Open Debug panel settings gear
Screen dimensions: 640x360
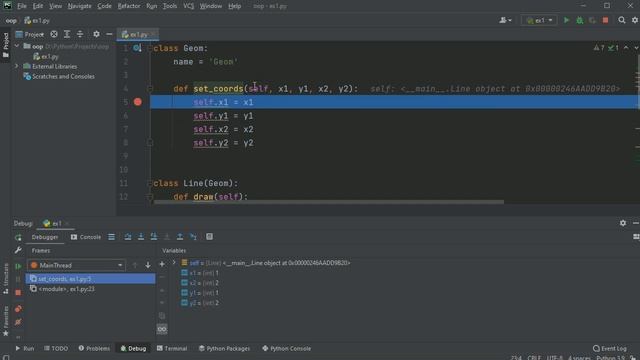tap(623, 223)
